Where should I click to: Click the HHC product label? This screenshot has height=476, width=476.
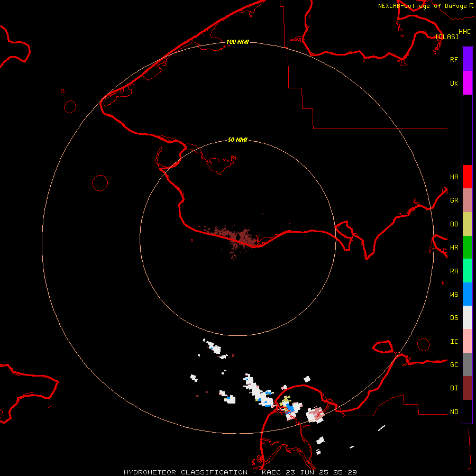coord(465,32)
